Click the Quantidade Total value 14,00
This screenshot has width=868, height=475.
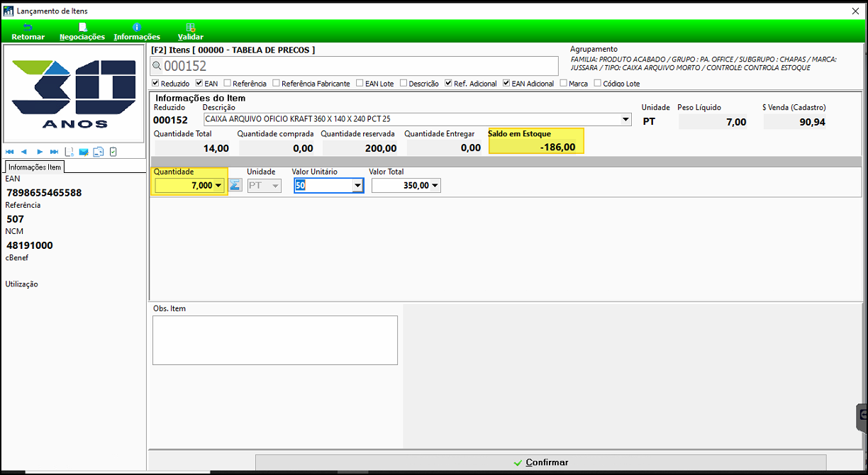tap(216, 148)
